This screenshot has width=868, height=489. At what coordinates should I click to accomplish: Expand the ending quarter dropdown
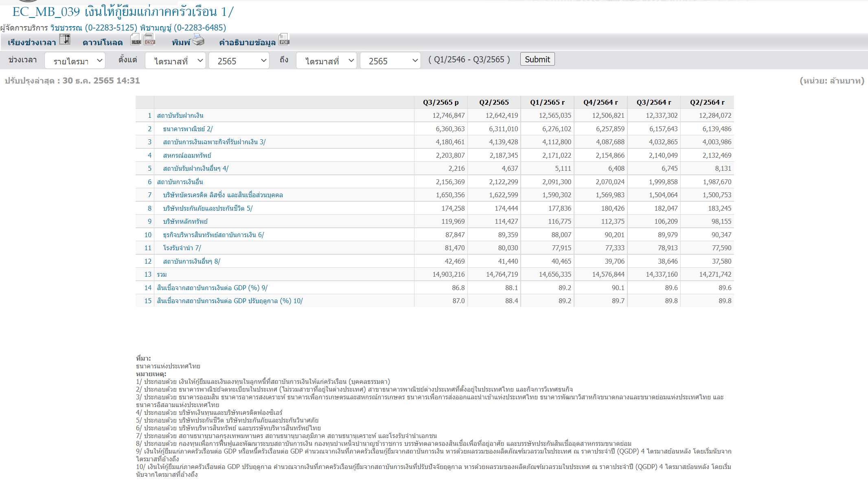point(327,61)
